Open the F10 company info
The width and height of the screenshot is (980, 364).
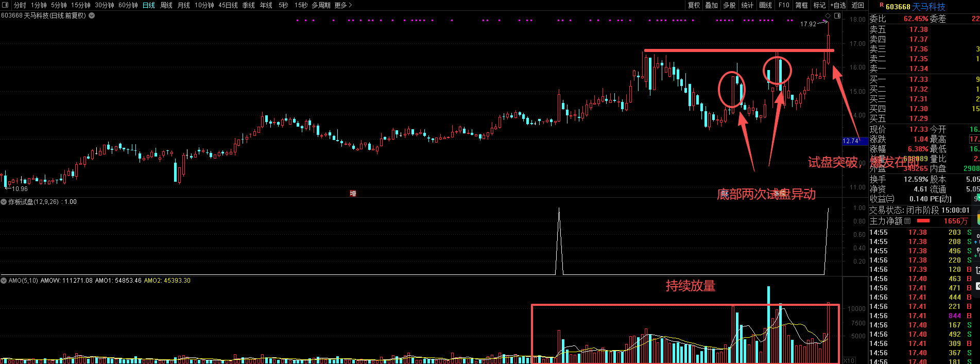coord(784,5)
